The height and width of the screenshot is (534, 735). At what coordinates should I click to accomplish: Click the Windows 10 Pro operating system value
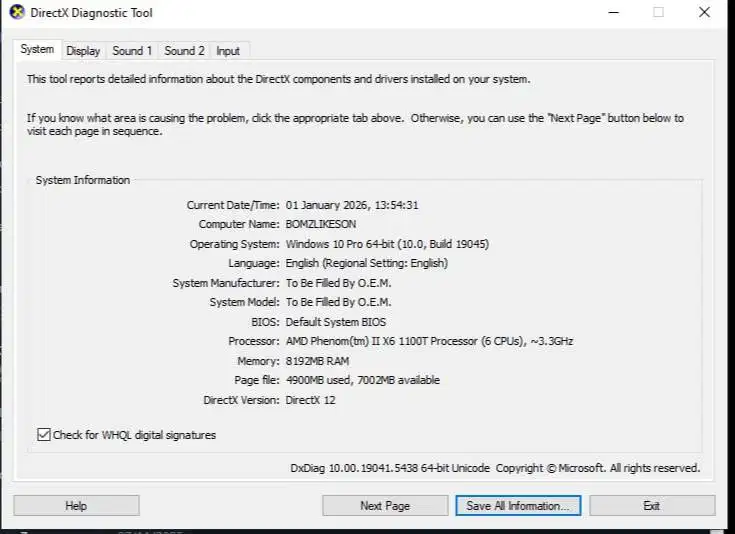point(387,244)
